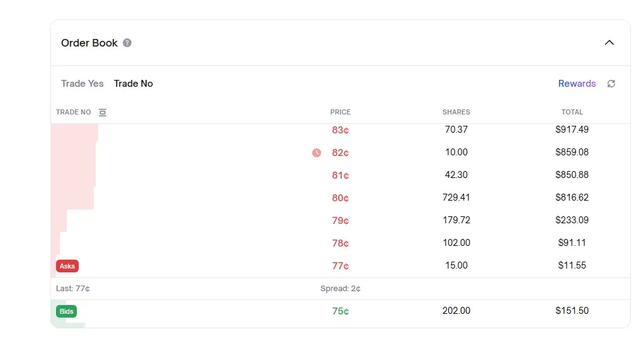Click the 77¢ lowest ask price
644x344 pixels.
[341, 266]
